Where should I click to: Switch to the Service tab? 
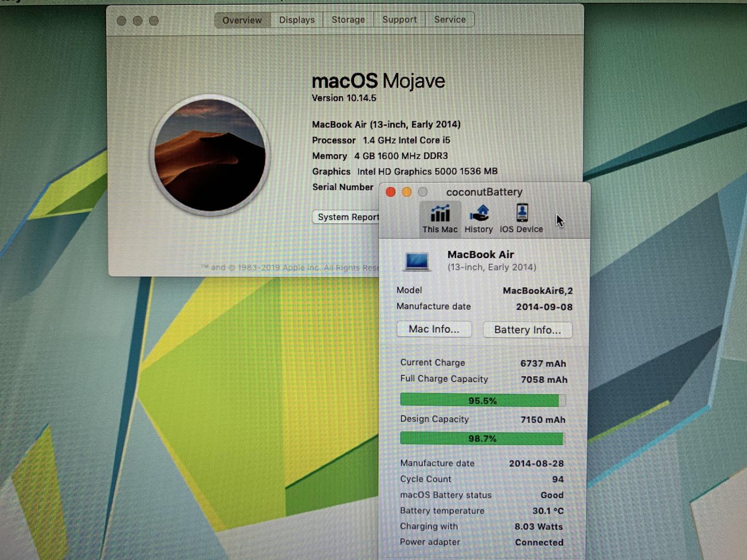450,20
